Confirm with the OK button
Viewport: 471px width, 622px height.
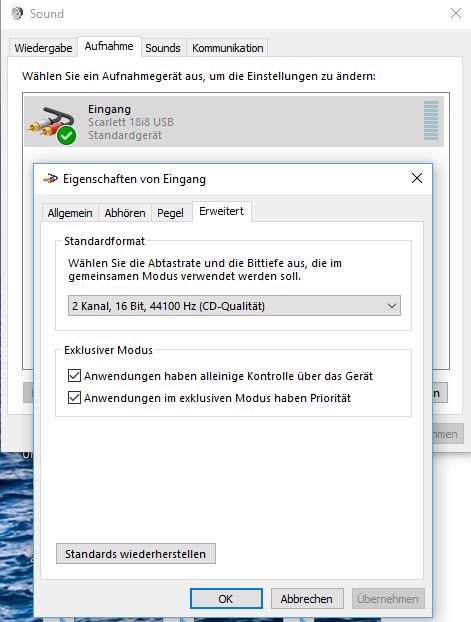[x=226, y=599]
